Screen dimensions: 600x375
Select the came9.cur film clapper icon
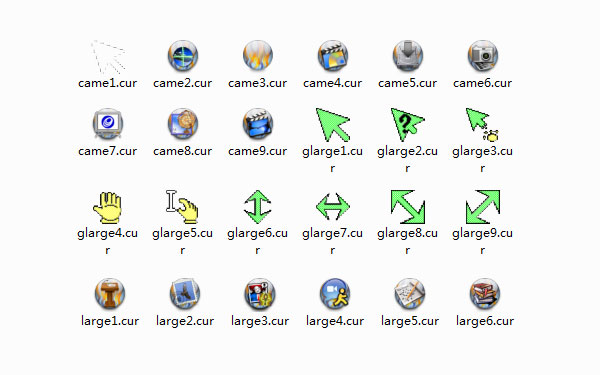point(258,124)
